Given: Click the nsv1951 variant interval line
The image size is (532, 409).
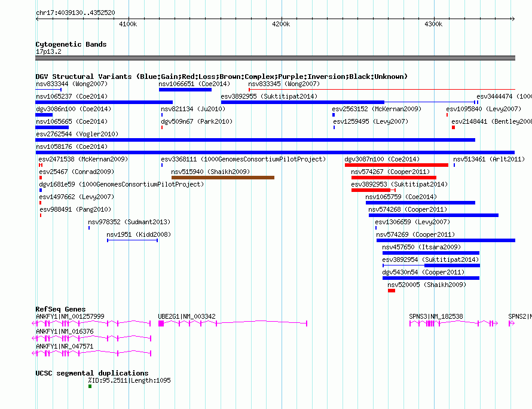Looking at the screenshot, I should (x=132, y=240).
